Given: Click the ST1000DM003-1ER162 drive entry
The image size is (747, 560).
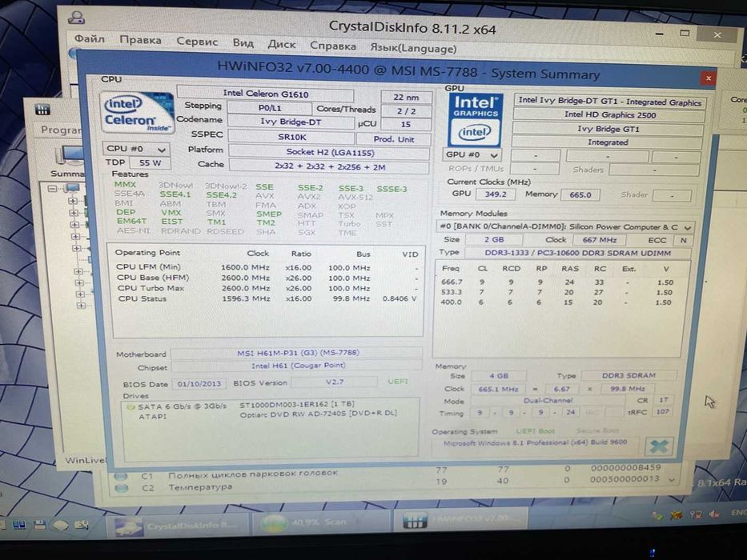Looking at the screenshot, I should click(x=297, y=404).
